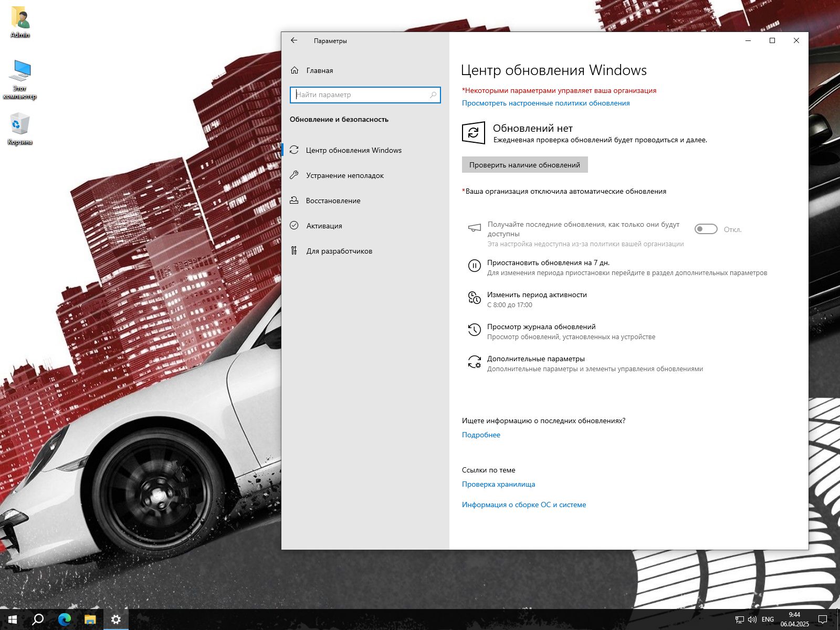Open Устранение неполадок section
Image resolution: width=840 pixels, height=630 pixels.
[x=344, y=175]
